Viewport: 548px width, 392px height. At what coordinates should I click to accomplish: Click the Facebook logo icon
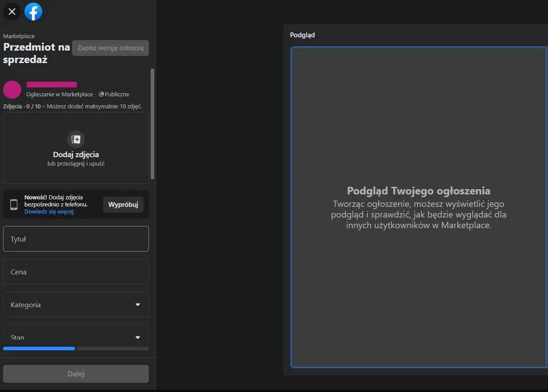pos(33,12)
